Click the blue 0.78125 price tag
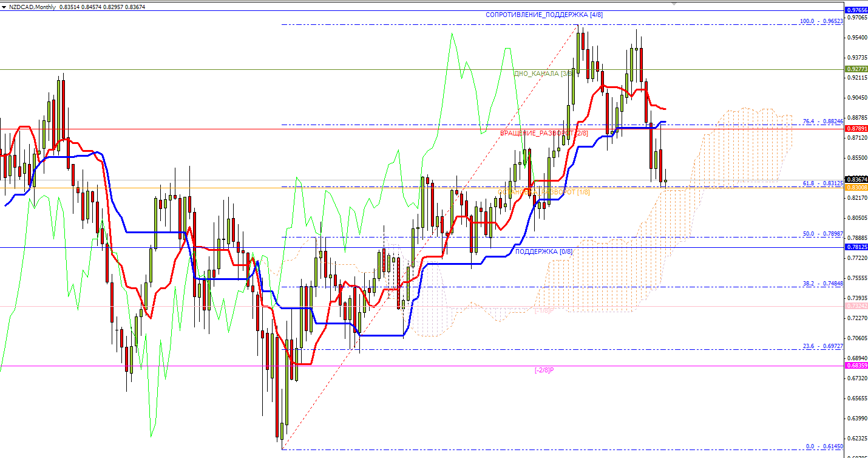Viewport: 868px width, 458px height. coord(856,247)
